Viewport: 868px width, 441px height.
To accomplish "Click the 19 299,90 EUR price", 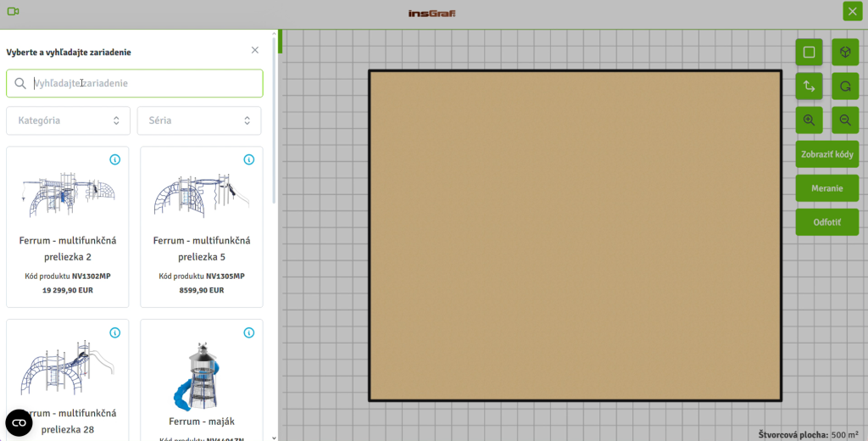I will coord(68,290).
